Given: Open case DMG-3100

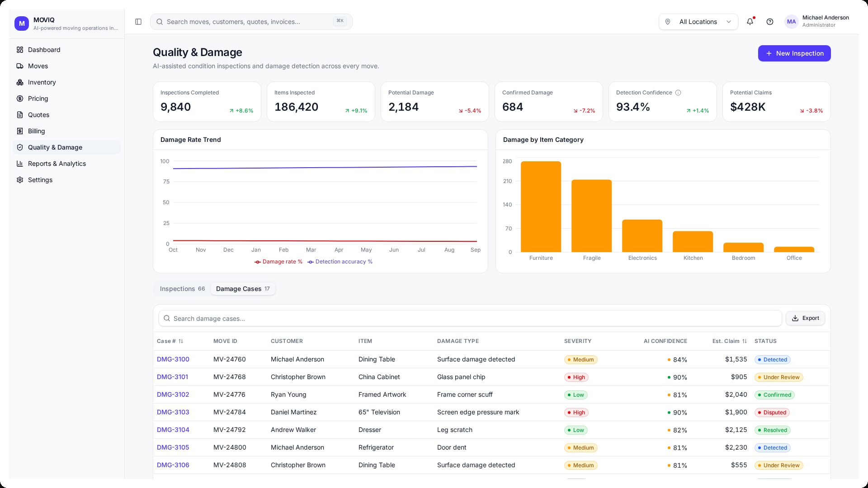Looking at the screenshot, I should tap(173, 359).
